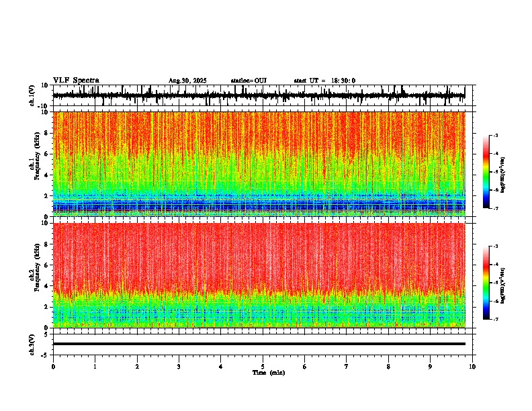This screenshot has width=532, height=411.
Task: Click the time axis tick label "9"
Action: pyautogui.click(x=430, y=367)
